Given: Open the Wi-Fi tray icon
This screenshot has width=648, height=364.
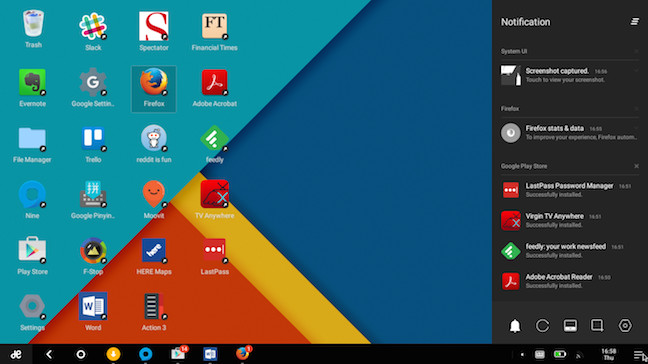Looking at the screenshot, I should [579, 355].
